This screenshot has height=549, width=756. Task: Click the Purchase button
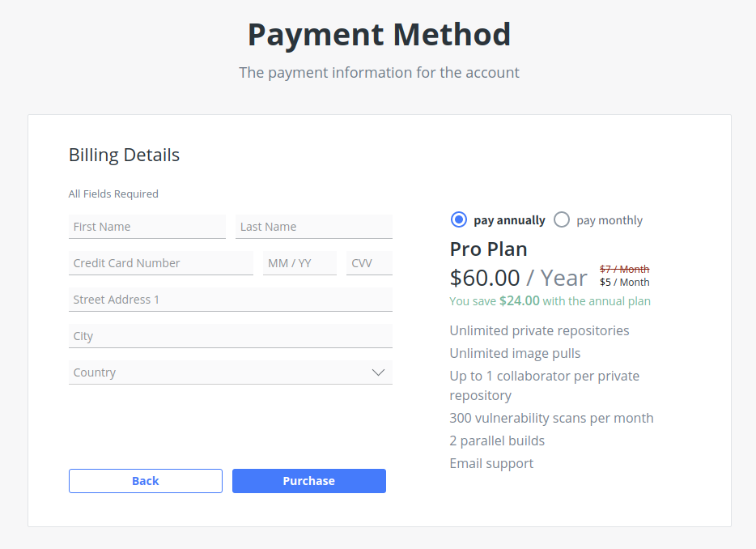[308, 480]
